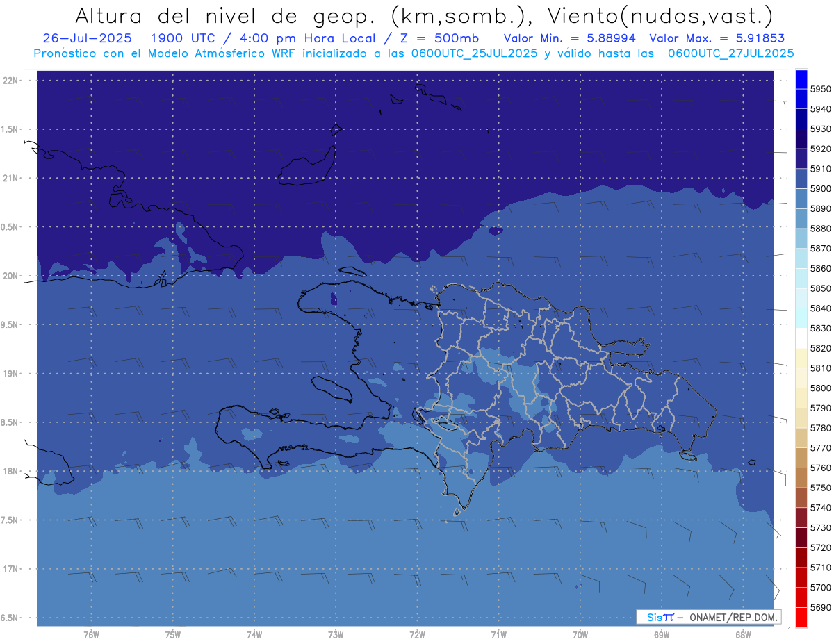Select 'Valor Min. = 5.88994' text
The width and height of the screenshot is (834, 644).
569,38
